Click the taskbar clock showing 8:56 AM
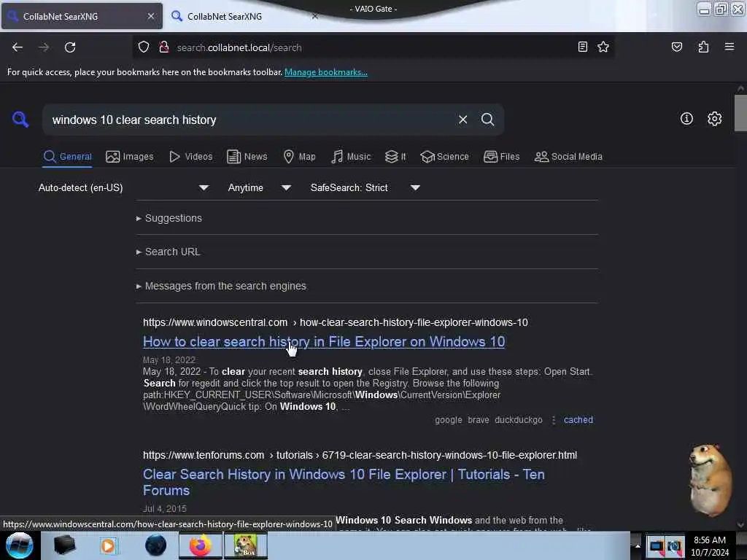This screenshot has height=560, width=747. point(710,545)
